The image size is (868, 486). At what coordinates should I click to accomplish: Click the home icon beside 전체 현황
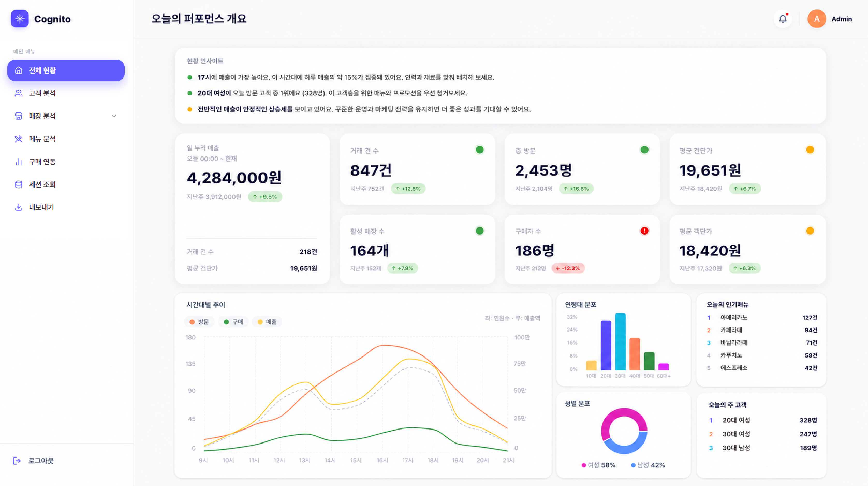click(x=19, y=70)
